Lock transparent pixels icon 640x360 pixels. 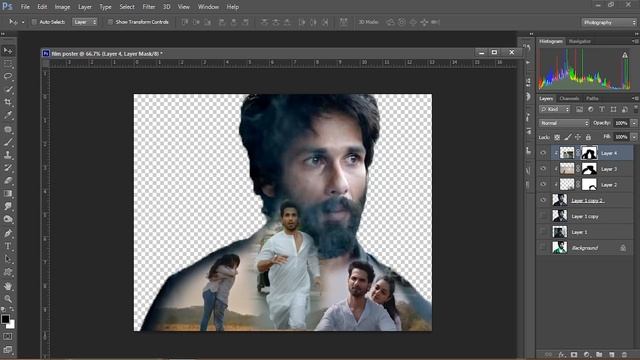[x=557, y=137]
